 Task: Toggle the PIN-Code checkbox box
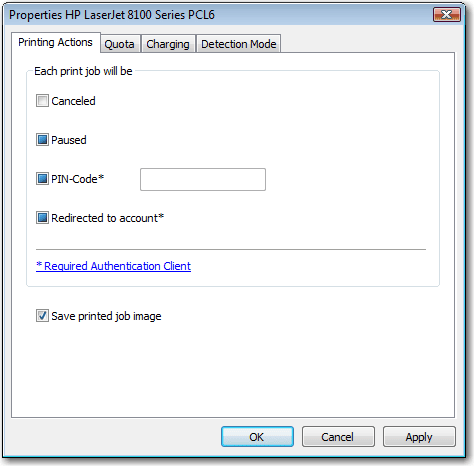42,179
